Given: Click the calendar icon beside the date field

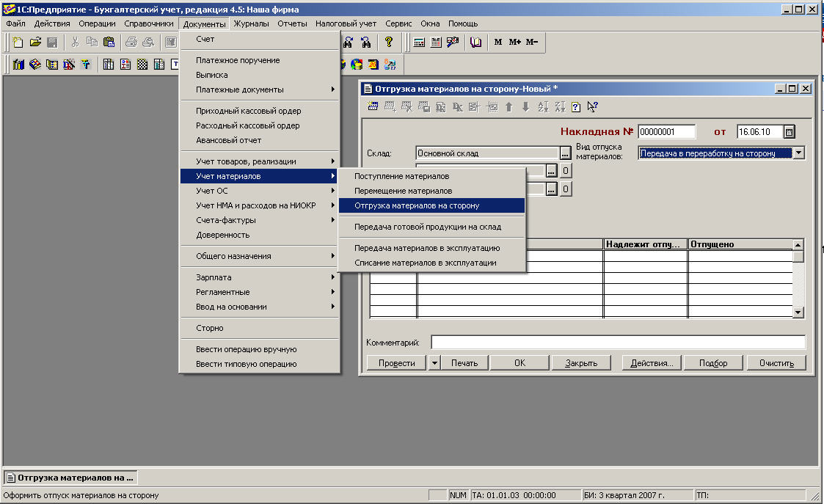Looking at the screenshot, I should pyautogui.click(x=790, y=132).
